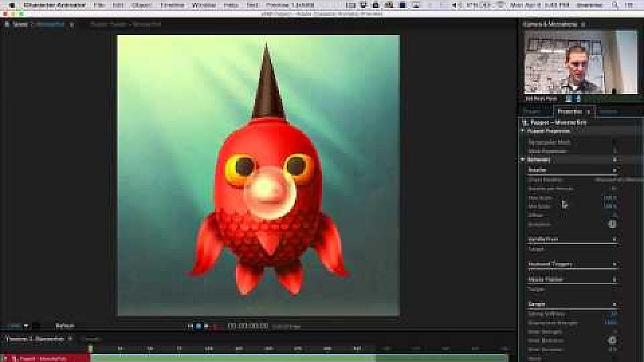Open the Dangle behavior options icon
This screenshot has width=644, height=362.
pyautogui.click(x=614, y=304)
